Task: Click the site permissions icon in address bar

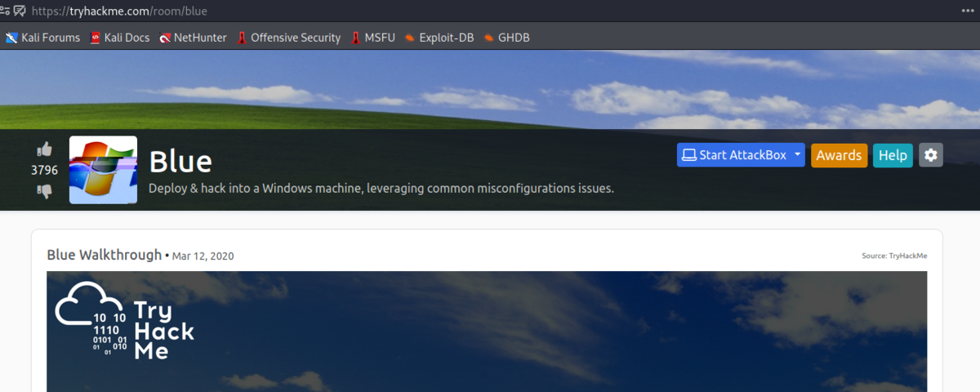Action: click(5, 11)
